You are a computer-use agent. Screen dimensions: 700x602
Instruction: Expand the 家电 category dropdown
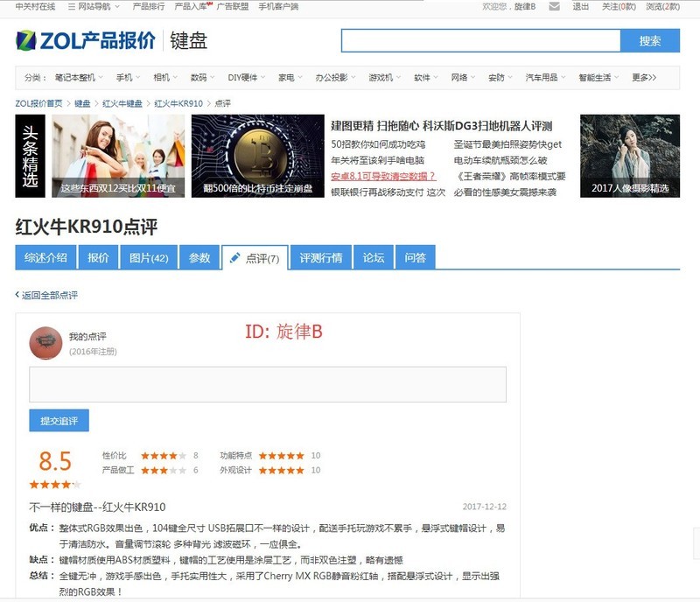pos(290,78)
